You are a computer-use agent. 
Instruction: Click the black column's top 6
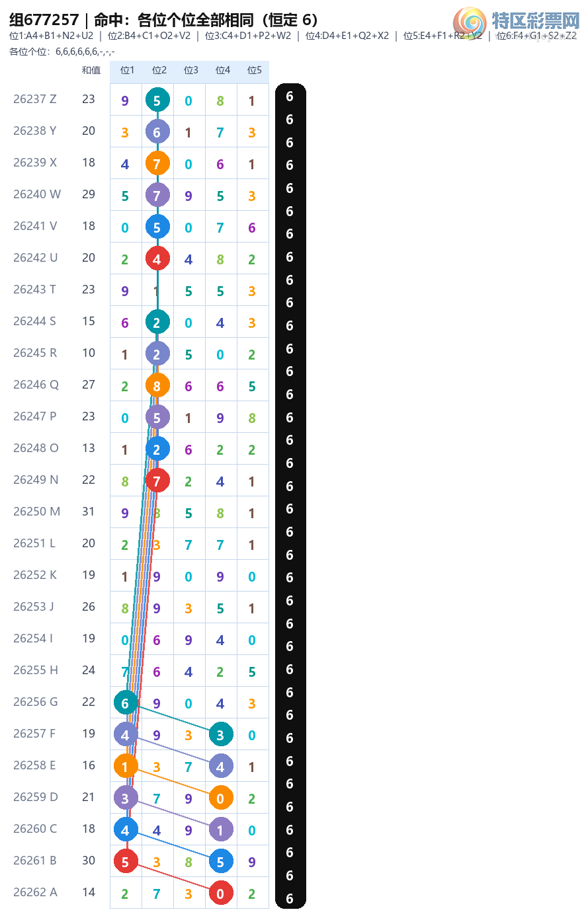pos(290,96)
